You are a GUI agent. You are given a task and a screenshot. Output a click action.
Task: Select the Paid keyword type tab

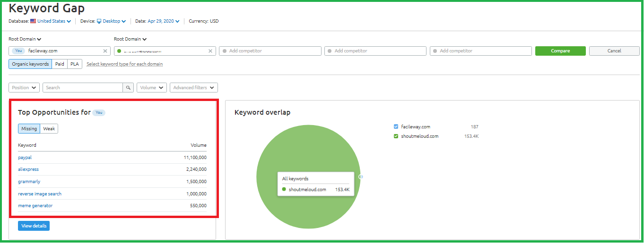click(x=60, y=64)
